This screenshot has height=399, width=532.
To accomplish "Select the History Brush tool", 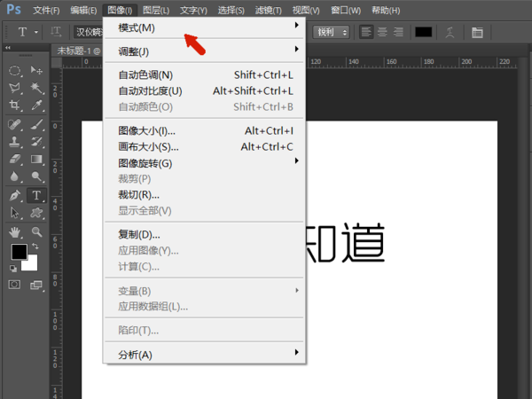I will (36, 142).
